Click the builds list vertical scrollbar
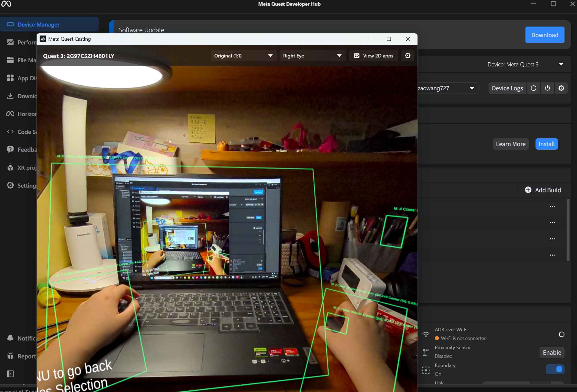Viewport: 577px width, 392px height. point(568,230)
